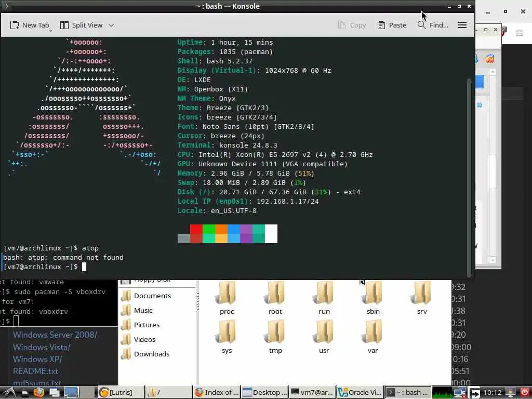This screenshot has height=399, width=532.
Task: Click the network status tray icon
Action: pyautogui.click(x=460, y=393)
